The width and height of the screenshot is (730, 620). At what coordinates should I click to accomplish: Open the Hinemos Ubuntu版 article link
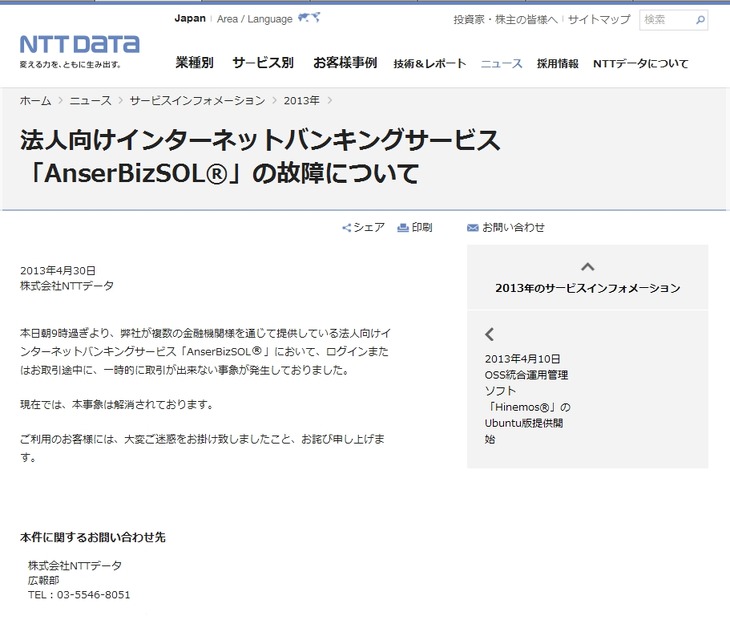[x=527, y=407]
